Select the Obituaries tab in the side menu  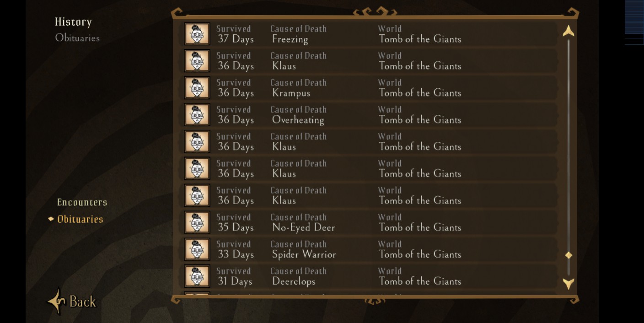pos(80,219)
